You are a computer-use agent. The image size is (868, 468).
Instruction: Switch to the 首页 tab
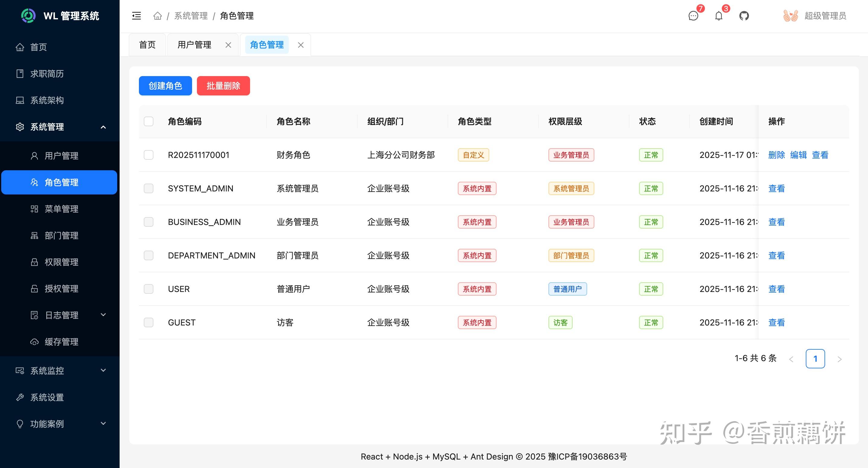pyautogui.click(x=147, y=44)
